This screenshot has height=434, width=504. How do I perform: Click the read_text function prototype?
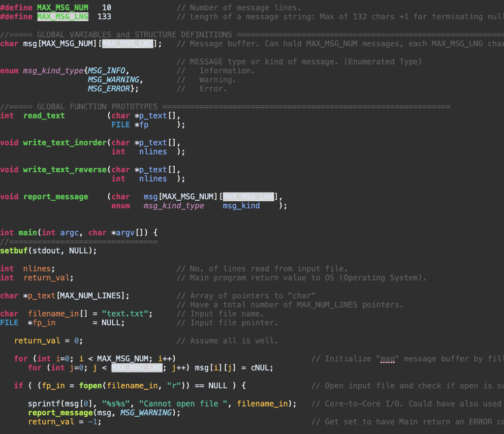pos(43,115)
